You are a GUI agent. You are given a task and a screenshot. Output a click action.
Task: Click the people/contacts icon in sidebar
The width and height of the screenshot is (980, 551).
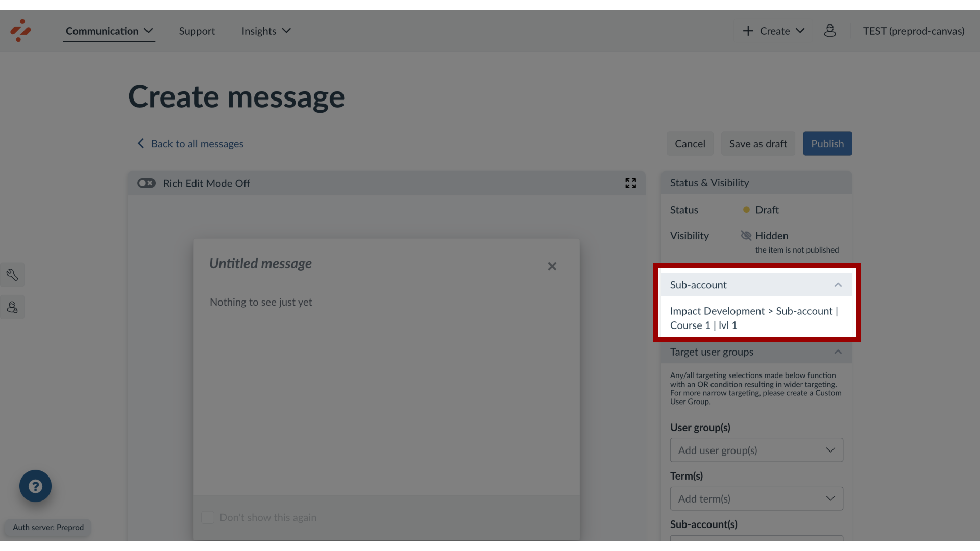click(x=12, y=307)
